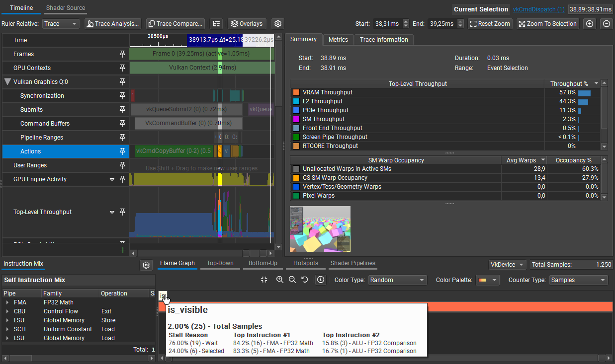
Task: Reset the flame graph view with undo arrow
Action: coord(305,280)
